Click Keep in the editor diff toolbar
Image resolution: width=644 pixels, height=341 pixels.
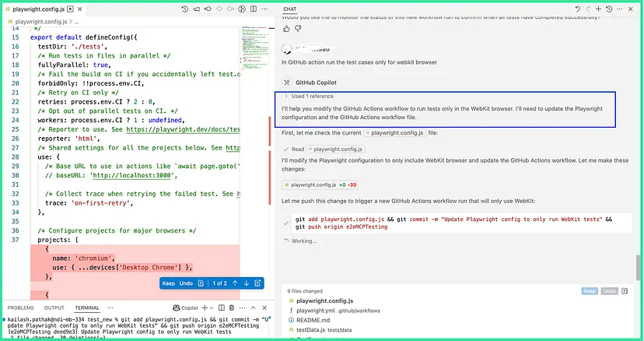click(169, 283)
